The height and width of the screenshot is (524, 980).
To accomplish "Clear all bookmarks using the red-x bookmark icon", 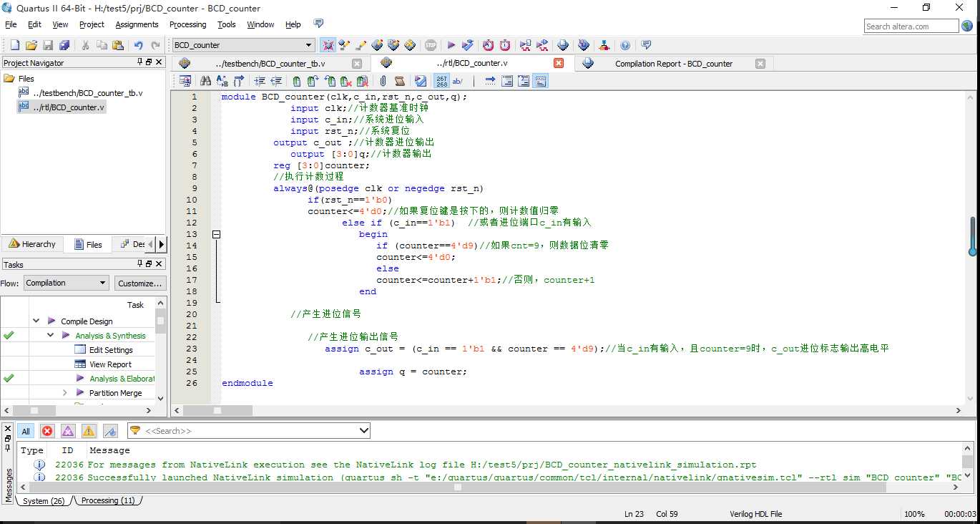I will pos(363,81).
